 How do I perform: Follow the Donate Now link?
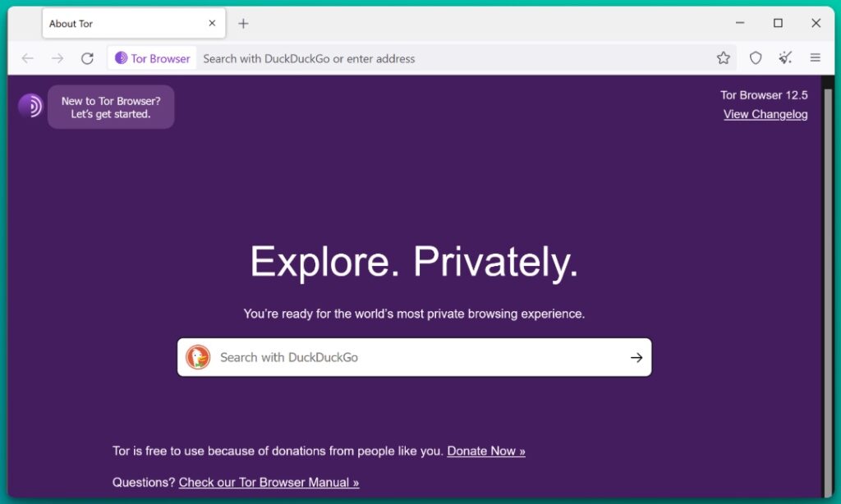coord(486,451)
